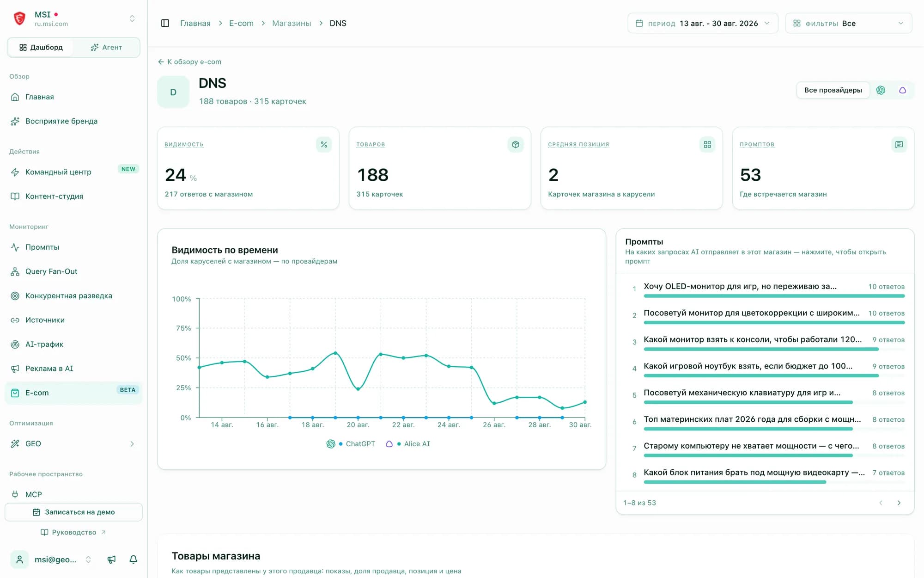Open Главная in sidebar
This screenshot has height=578, width=924.
pos(74,97)
